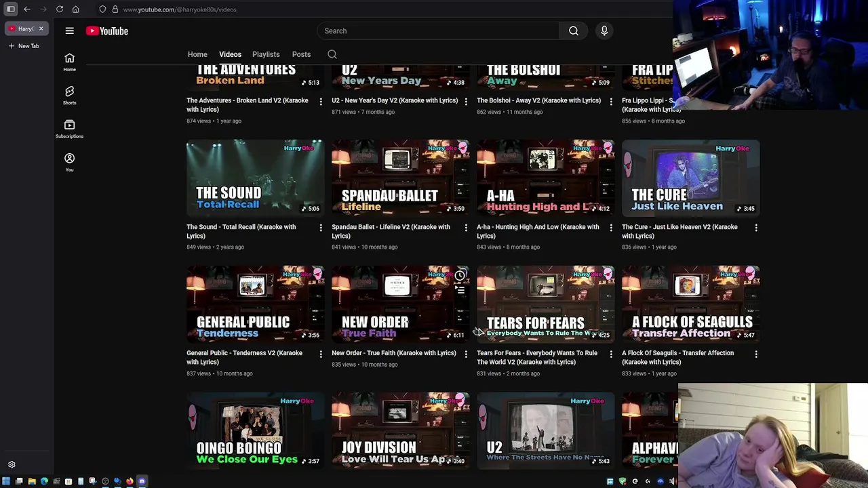868x488 pixels.
Task: Play The Sound Total Recall thumbnail
Action: [x=256, y=178]
